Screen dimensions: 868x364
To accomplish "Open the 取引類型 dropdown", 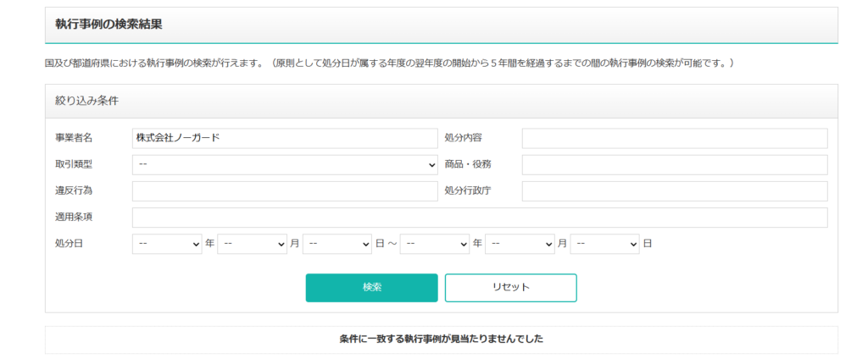I will 285,165.
